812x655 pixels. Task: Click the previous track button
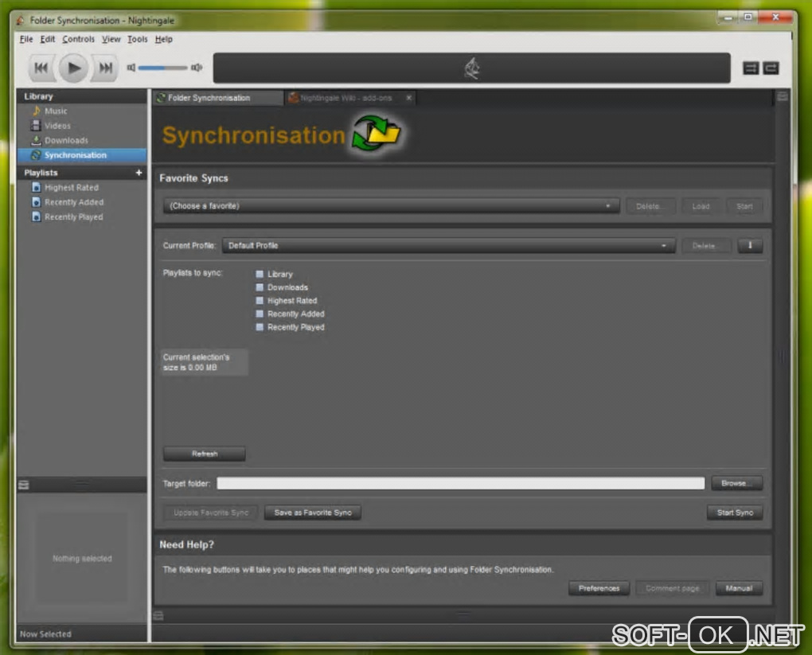(41, 68)
